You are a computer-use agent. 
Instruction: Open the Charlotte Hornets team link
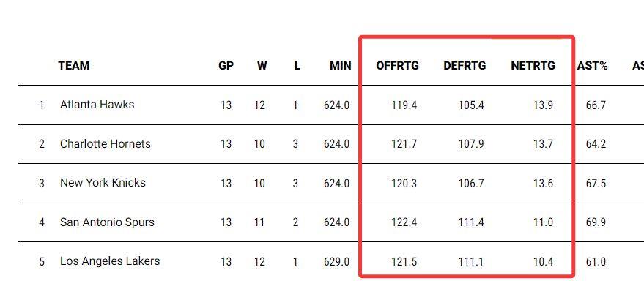click(x=106, y=144)
